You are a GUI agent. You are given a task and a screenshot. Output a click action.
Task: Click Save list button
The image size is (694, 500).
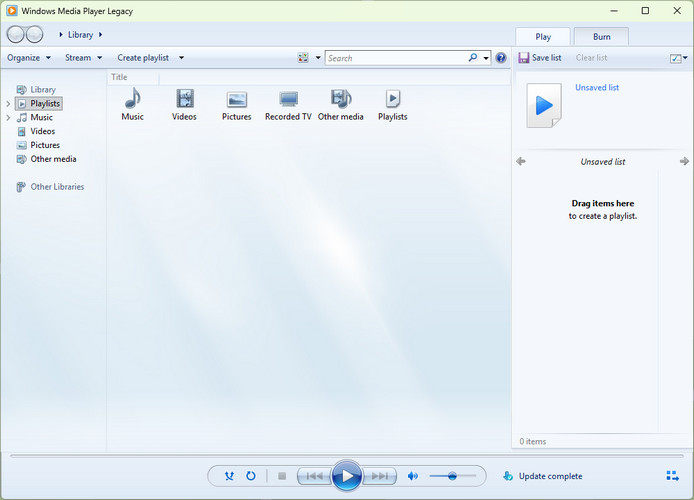coord(540,58)
